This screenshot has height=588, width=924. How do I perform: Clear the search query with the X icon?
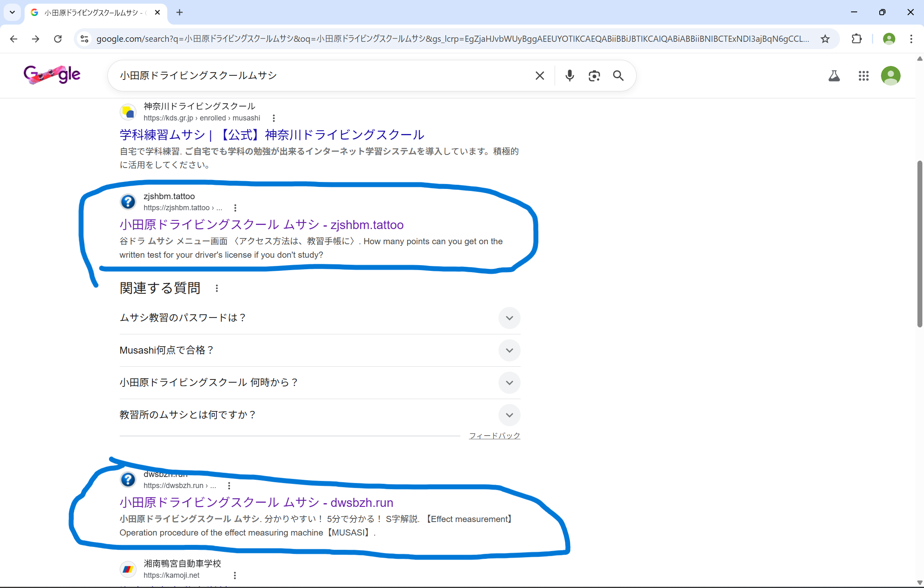click(x=539, y=75)
